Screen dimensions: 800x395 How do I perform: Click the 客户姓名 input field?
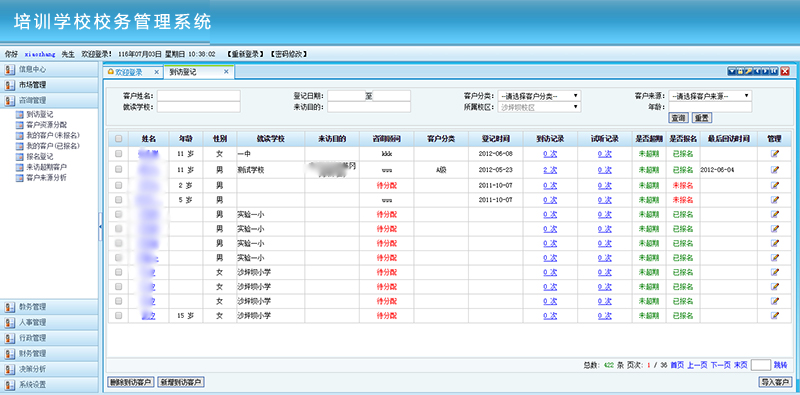(x=198, y=96)
